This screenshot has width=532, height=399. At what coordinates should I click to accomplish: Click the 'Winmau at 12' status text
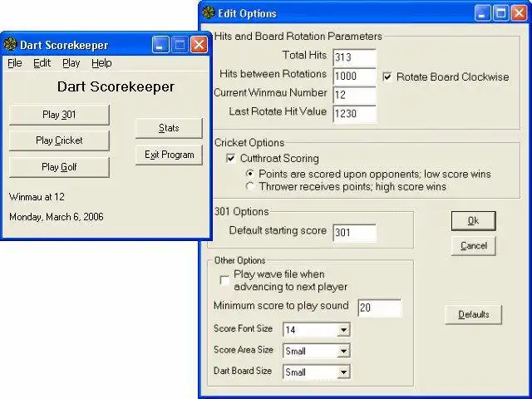click(x=37, y=197)
